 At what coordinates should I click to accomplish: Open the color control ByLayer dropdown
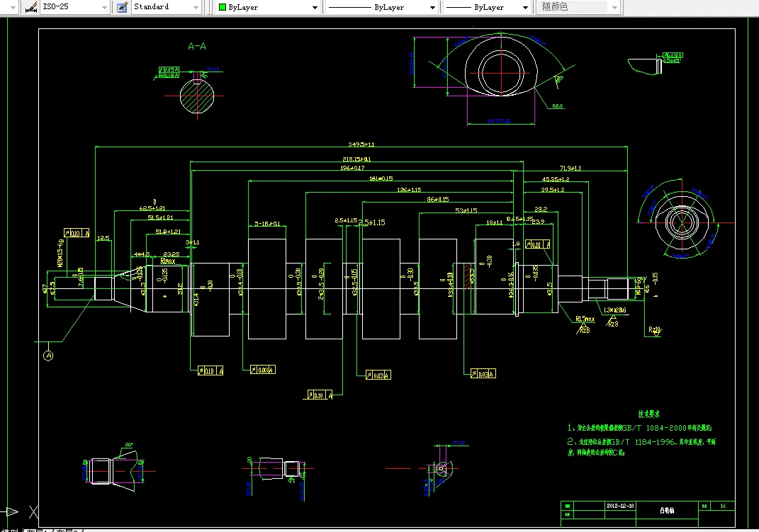pyautogui.click(x=315, y=7)
